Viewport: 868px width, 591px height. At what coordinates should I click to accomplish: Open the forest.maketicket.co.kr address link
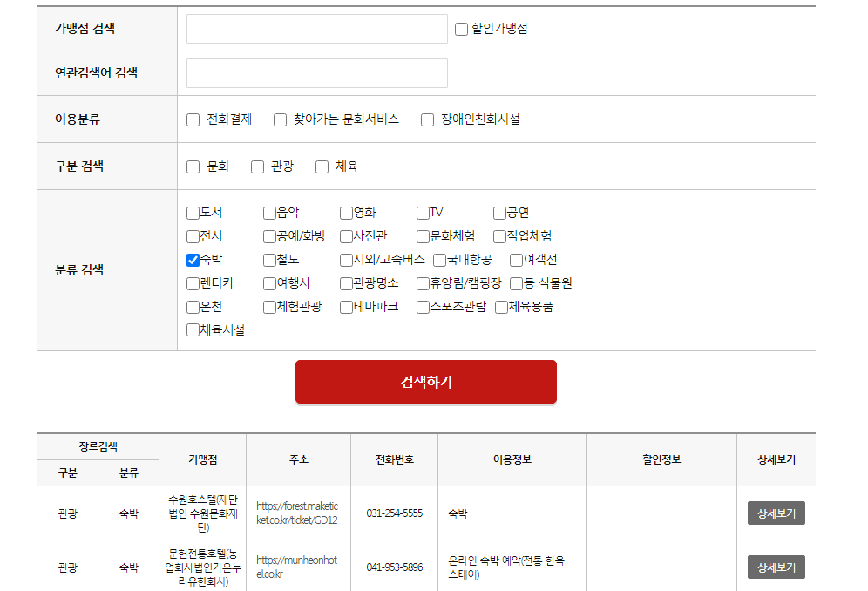coord(297,513)
